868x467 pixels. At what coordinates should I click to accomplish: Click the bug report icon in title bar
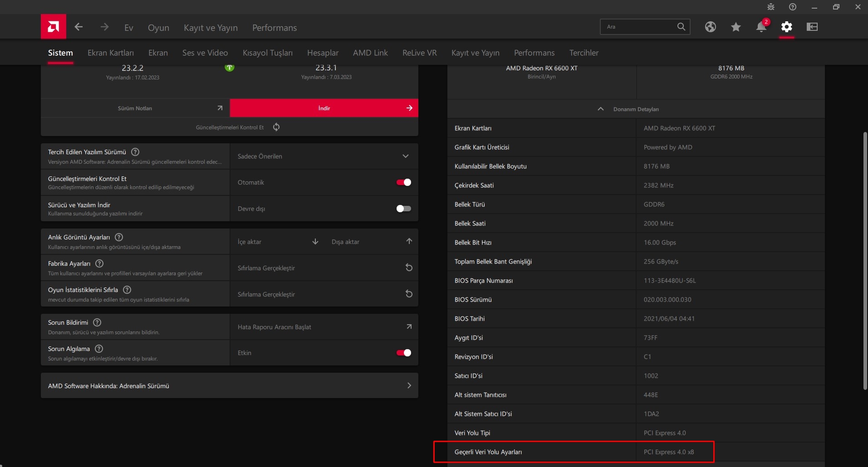771,7
